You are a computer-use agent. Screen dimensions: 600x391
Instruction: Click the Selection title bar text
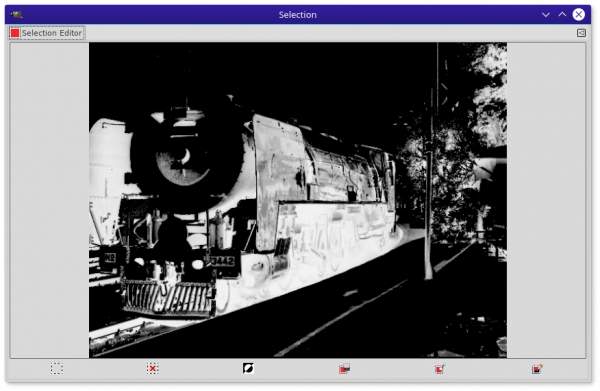pos(298,15)
